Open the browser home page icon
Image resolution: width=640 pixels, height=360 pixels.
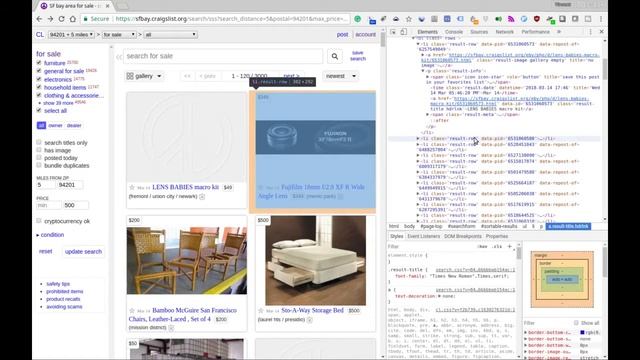pyautogui.click(x=73, y=19)
